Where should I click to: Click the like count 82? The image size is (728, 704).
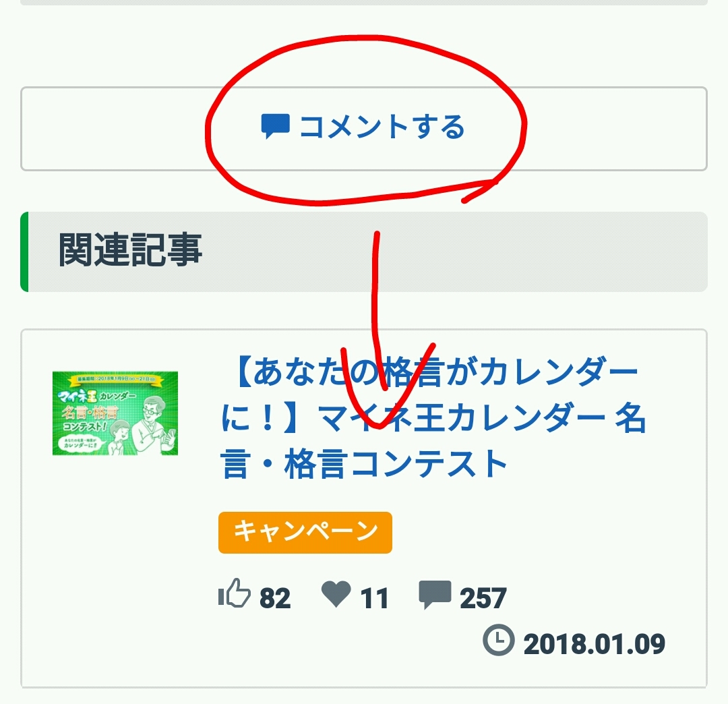coord(275,597)
